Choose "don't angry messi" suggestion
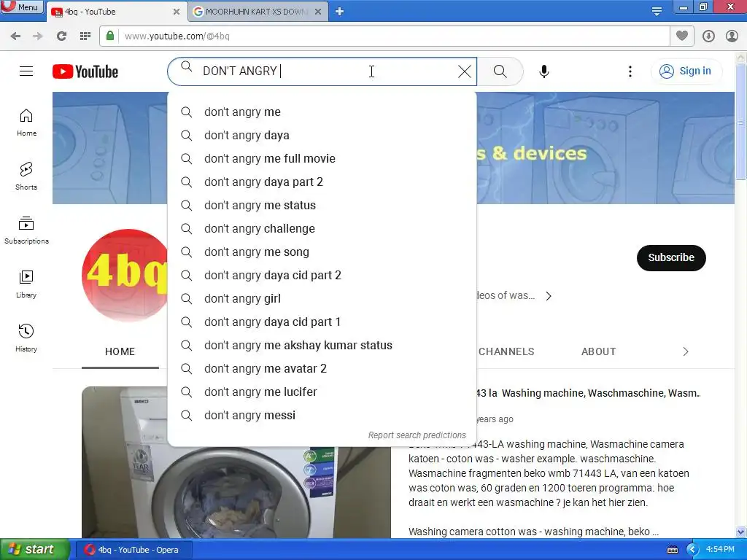The width and height of the screenshot is (747, 560). (x=322, y=415)
